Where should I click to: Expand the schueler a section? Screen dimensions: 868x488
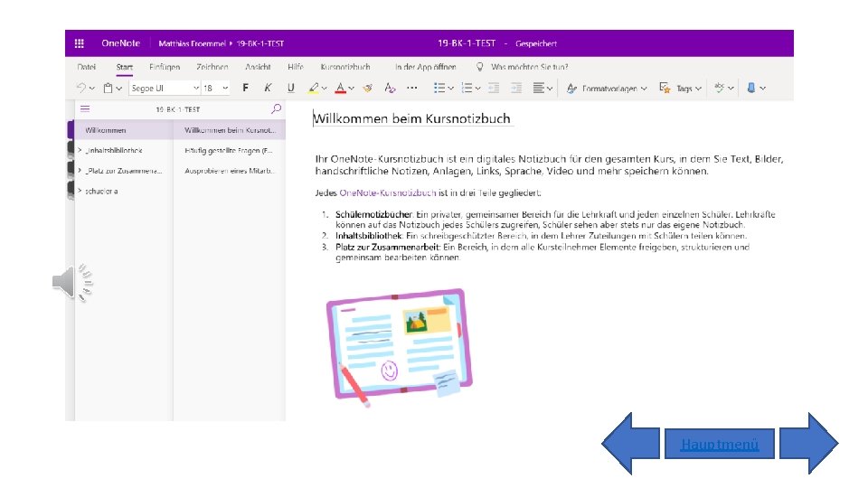tap(80, 191)
